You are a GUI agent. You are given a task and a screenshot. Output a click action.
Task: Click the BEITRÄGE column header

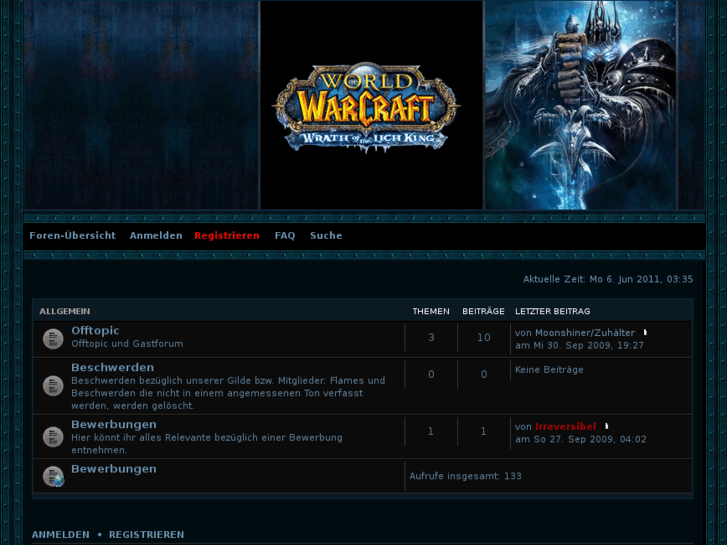pos(483,311)
